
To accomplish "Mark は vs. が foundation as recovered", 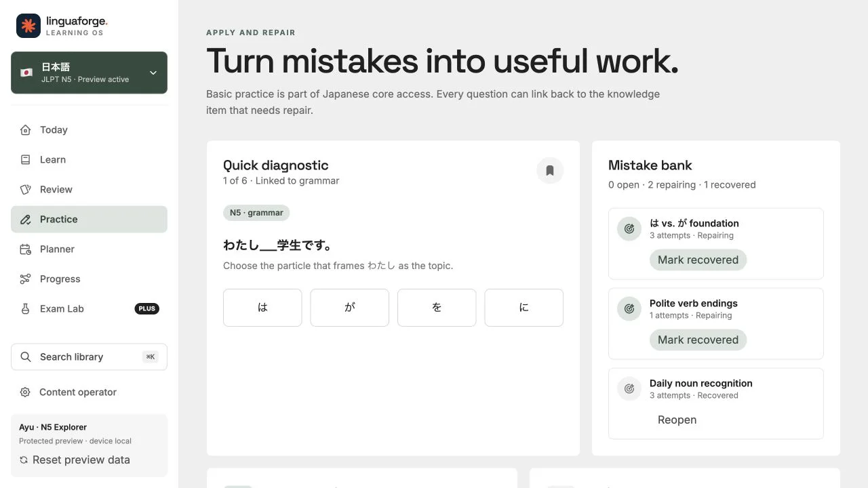I will pyautogui.click(x=698, y=260).
